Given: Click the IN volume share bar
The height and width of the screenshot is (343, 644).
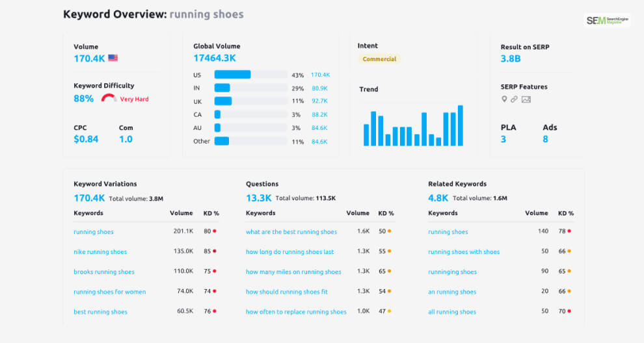Looking at the screenshot, I should click(x=250, y=88).
